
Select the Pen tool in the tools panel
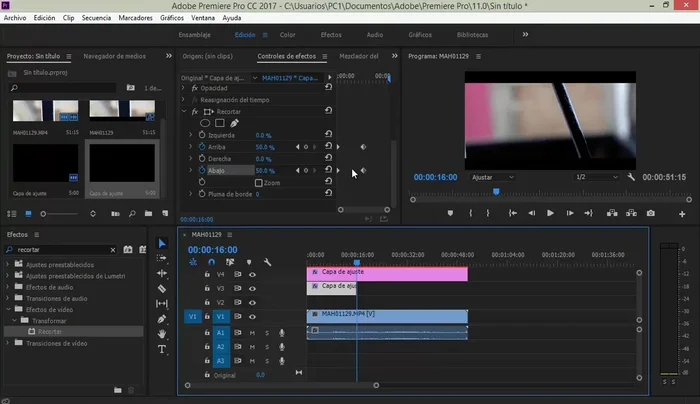[x=162, y=319]
